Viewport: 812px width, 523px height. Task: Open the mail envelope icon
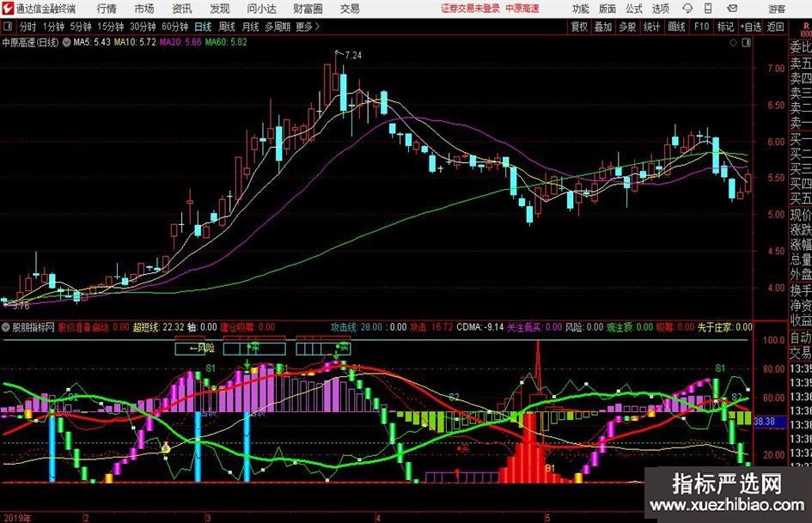click(x=732, y=9)
